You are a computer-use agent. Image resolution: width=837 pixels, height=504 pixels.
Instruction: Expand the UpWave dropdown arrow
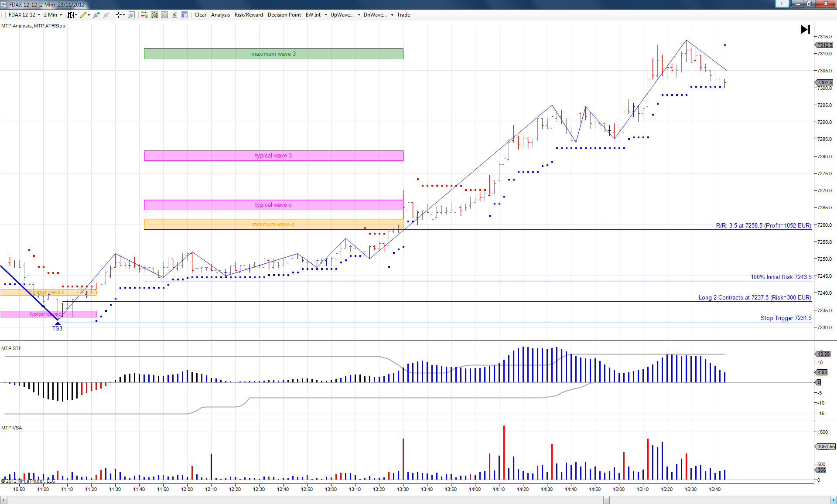point(359,15)
